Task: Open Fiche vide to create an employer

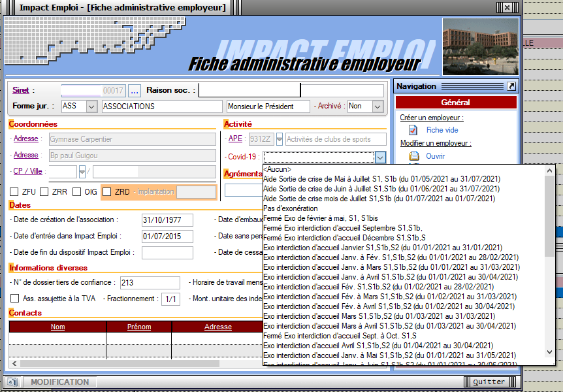Action: tap(442, 130)
